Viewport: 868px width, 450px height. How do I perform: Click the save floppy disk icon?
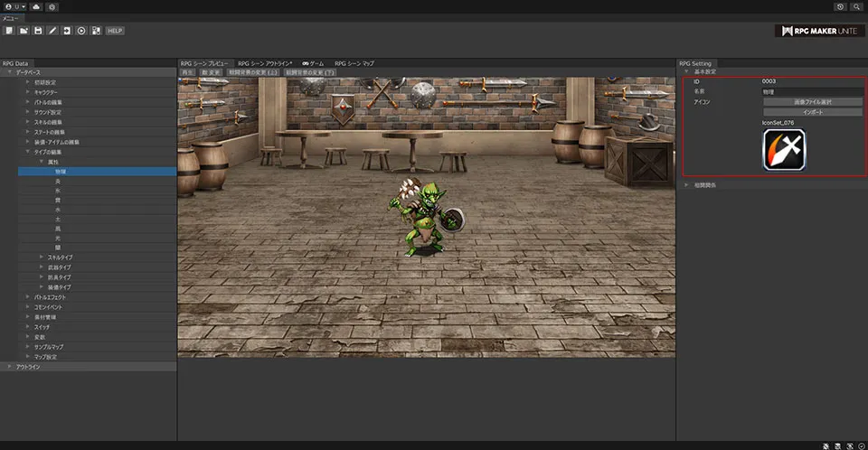click(x=38, y=31)
